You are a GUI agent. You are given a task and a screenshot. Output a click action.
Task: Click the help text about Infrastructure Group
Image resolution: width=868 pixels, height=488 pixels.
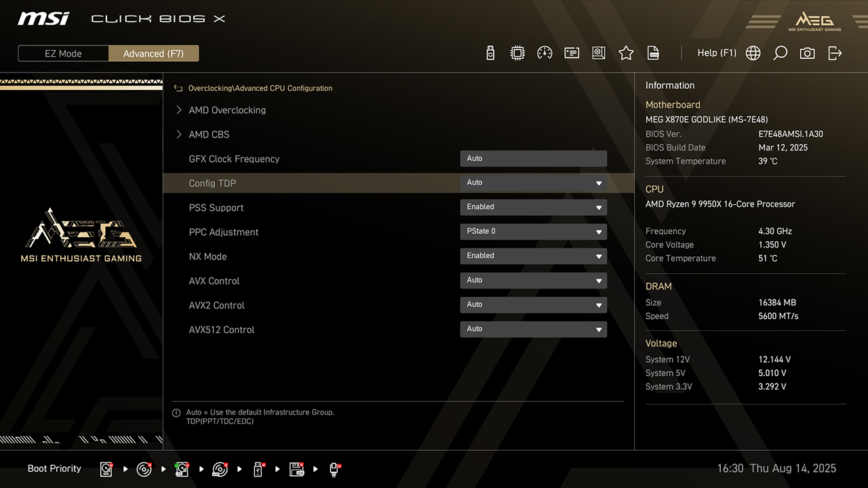(x=260, y=417)
